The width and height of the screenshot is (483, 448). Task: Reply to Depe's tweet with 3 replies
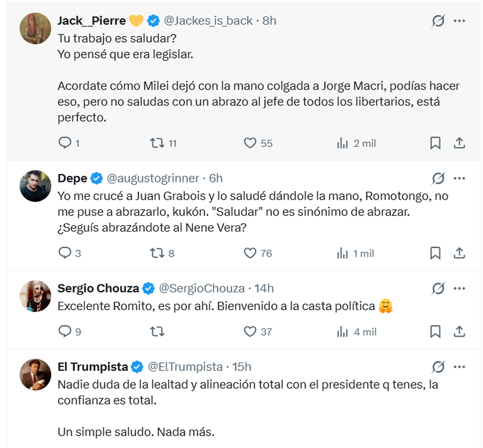(65, 253)
